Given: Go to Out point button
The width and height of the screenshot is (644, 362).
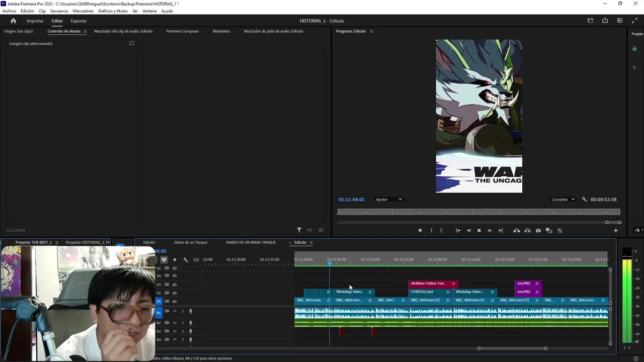Looking at the screenshot, I should tap(500, 230).
